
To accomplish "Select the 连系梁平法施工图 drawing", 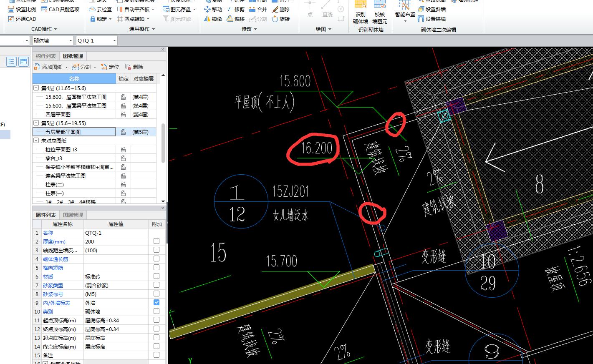I will pos(66,176).
